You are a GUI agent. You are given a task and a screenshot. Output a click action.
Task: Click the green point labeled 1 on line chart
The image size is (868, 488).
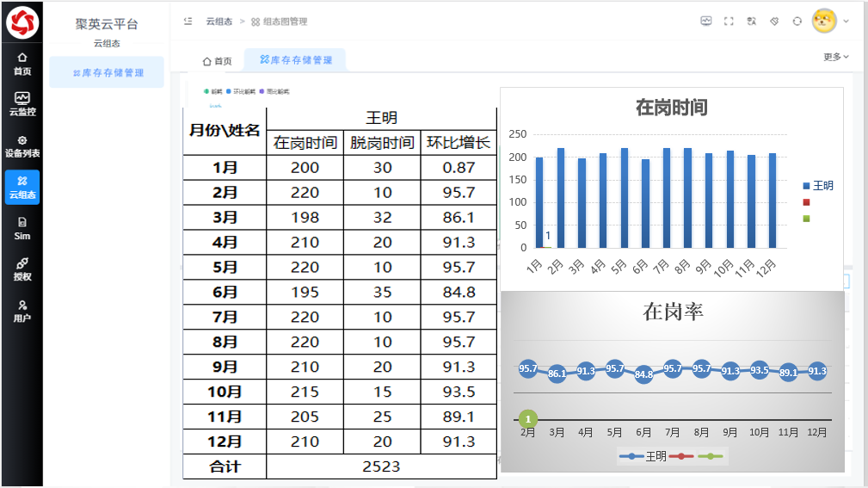(x=528, y=419)
